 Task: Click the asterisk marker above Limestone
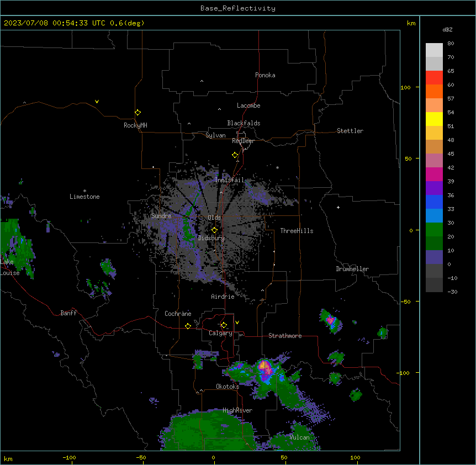pos(84,191)
